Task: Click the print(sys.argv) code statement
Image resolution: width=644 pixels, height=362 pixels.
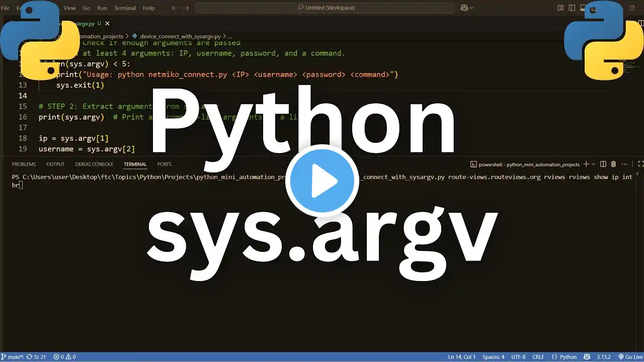Action: pyautogui.click(x=71, y=117)
